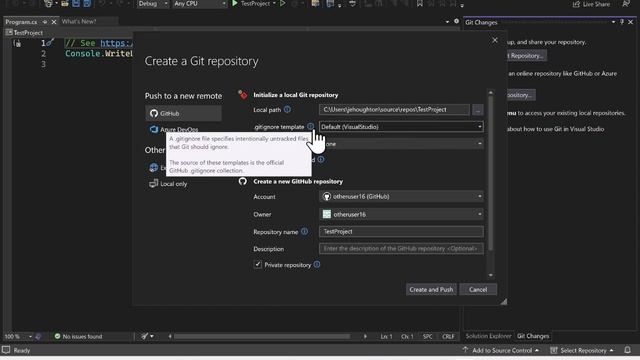Click info icon beside Repository name
Screen dimensions: 640x360
click(304, 231)
